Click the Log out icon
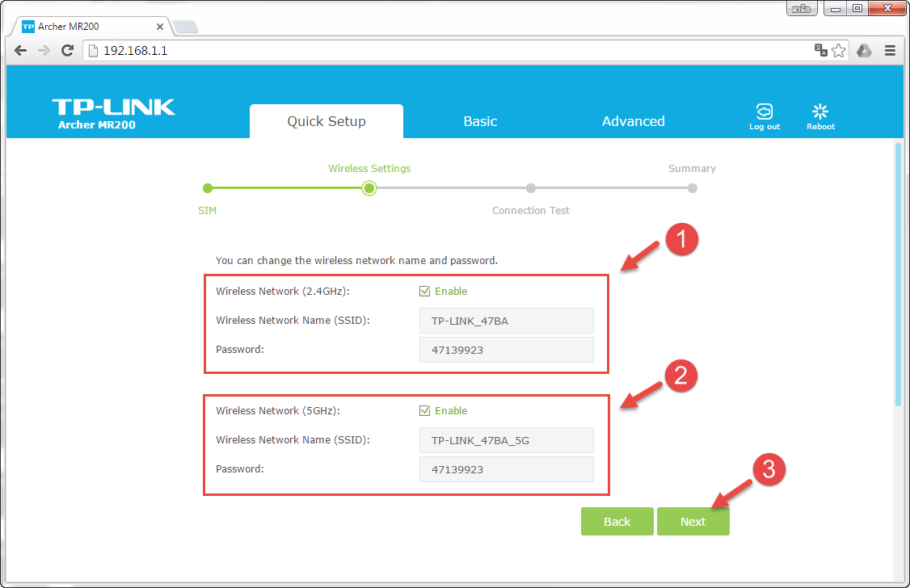Image resolution: width=910 pixels, height=588 pixels. coord(765,116)
